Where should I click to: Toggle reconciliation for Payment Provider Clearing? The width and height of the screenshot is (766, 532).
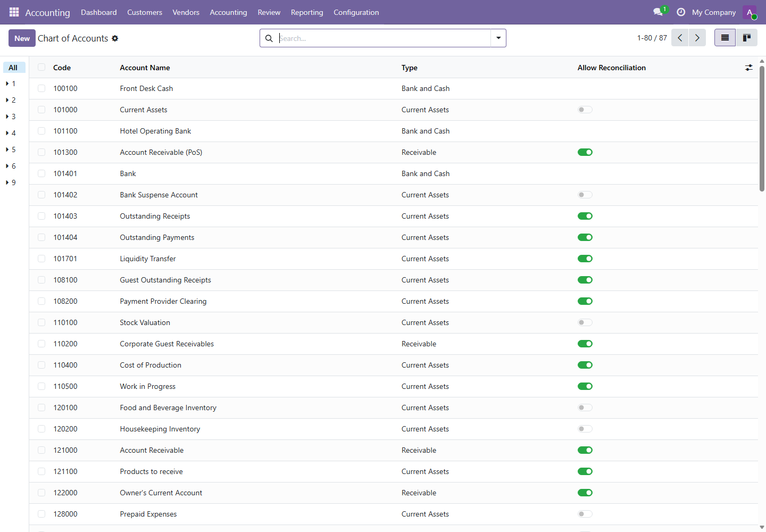[585, 301]
